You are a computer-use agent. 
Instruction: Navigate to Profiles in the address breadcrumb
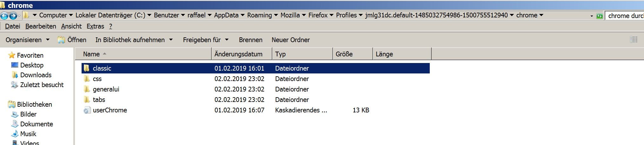(346, 15)
